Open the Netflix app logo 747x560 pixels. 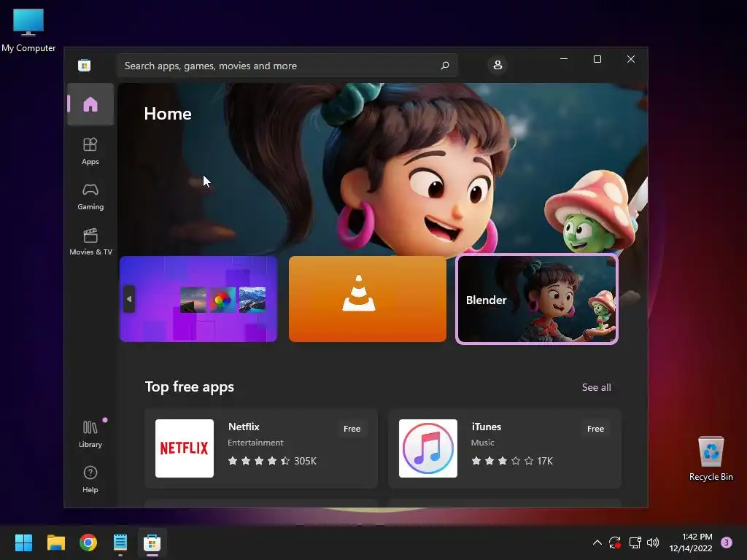[185, 448]
